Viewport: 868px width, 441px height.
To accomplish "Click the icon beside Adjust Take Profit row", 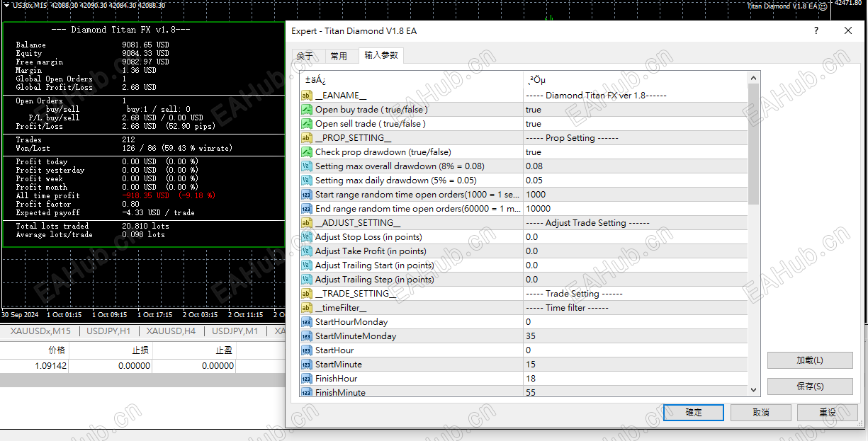I will 306,251.
